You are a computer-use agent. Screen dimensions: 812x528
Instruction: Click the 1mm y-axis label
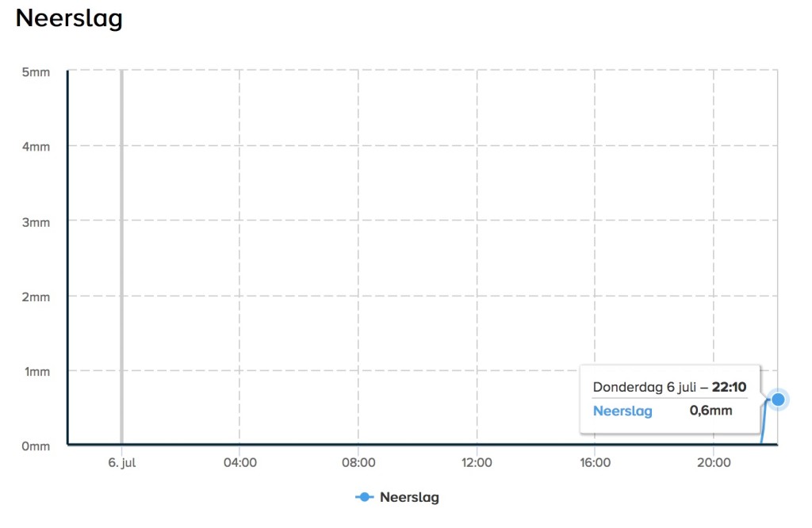pyautogui.click(x=37, y=372)
